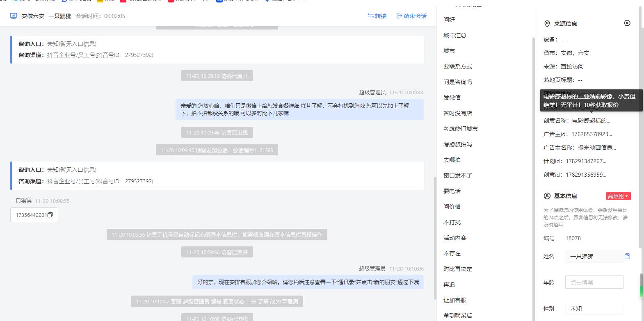The width and height of the screenshot is (644, 321).
Task: Open the 高意愿 intention dropdown
Action: [x=618, y=196]
